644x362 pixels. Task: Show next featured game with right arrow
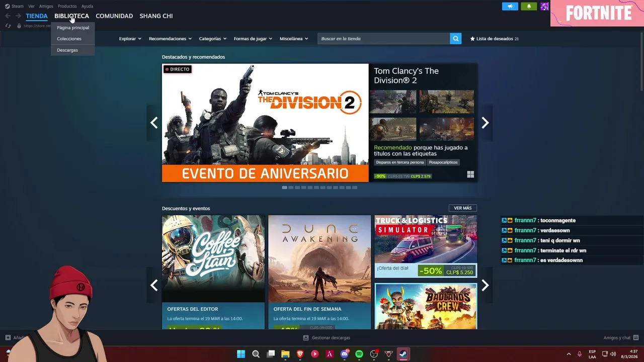click(485, 123)
